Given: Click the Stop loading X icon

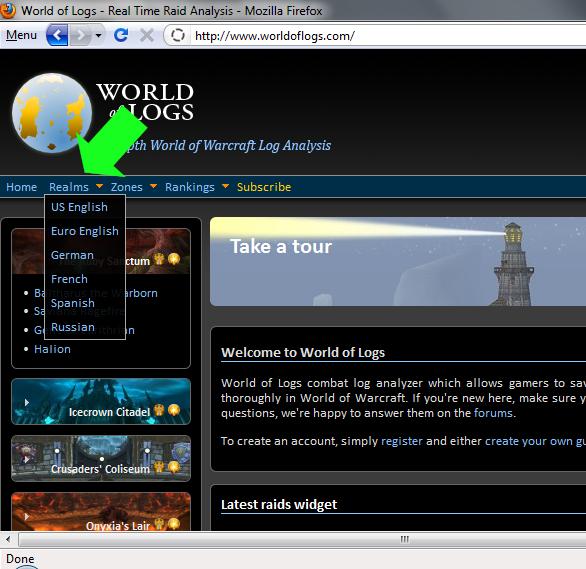Looking at the screenshot, I should tap(146, 35).
